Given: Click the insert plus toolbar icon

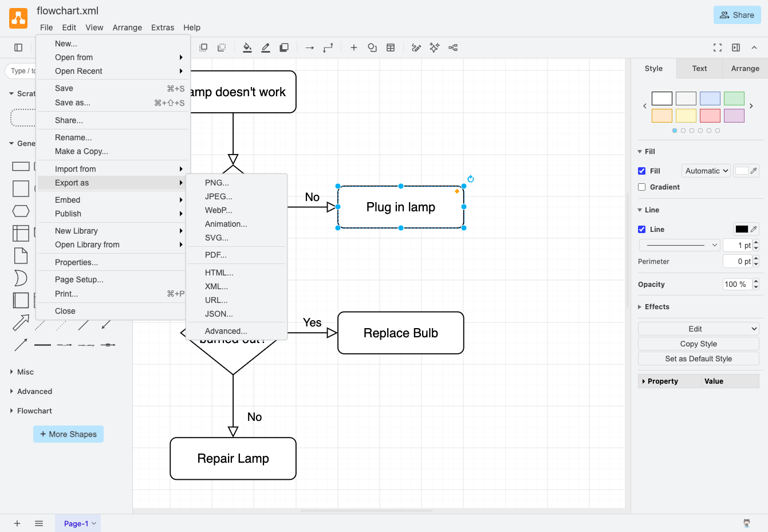Looking at the screenshot, I should click(354, 48).
